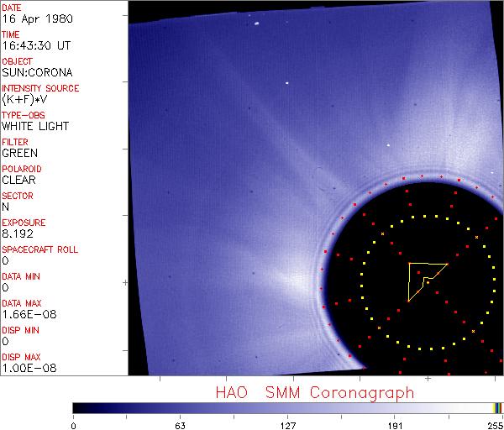Click the exposure value 8.192
Screen dimensions: 504x430
point(17,233)
